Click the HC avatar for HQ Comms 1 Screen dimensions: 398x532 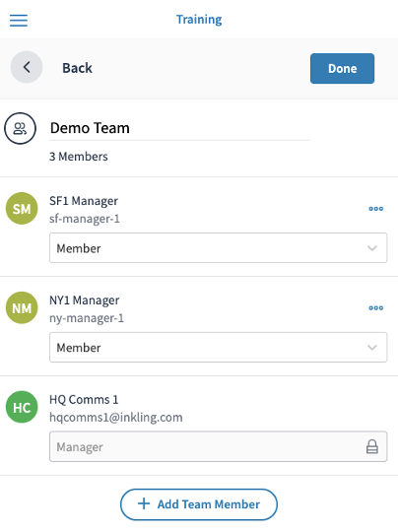click(x=22, y=407)
